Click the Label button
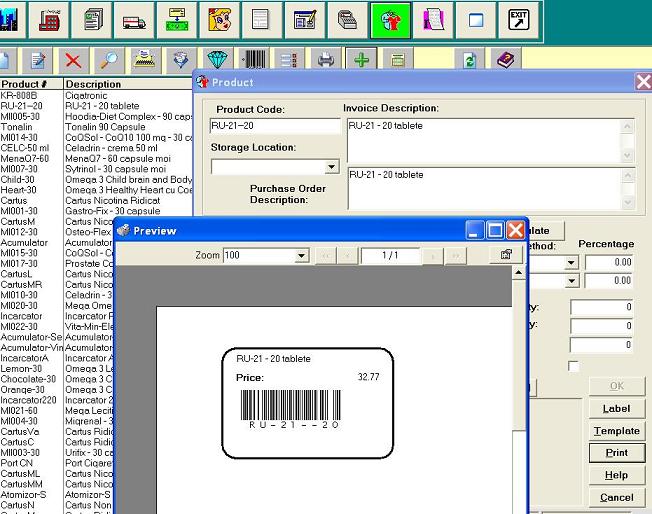The width and height of the screenshot is (652, 514). [617, 408]
